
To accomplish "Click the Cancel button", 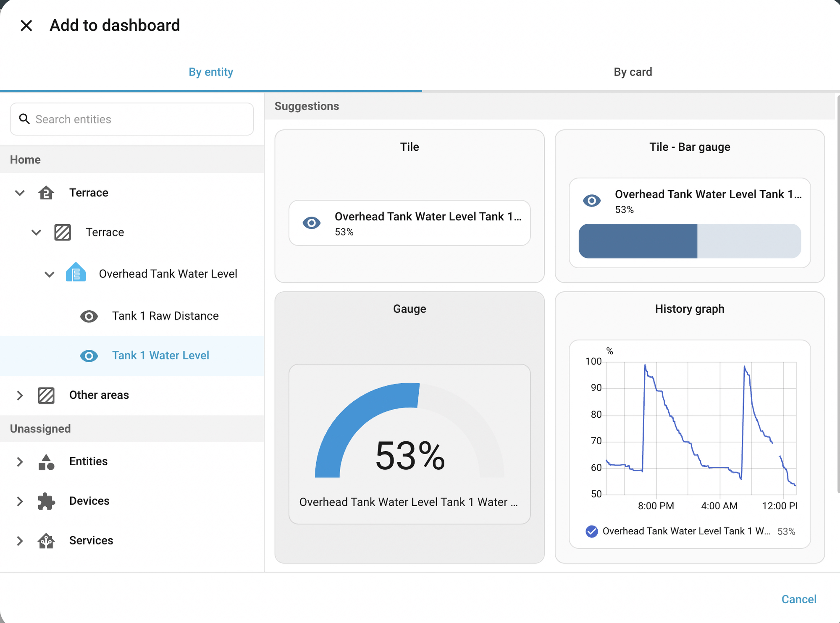I will (x=799, y=599).
